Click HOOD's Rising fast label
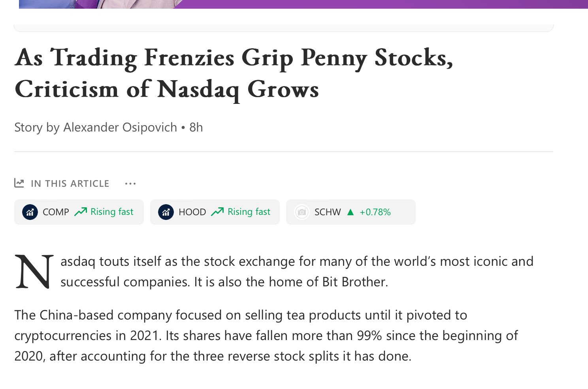 [249, 212]
